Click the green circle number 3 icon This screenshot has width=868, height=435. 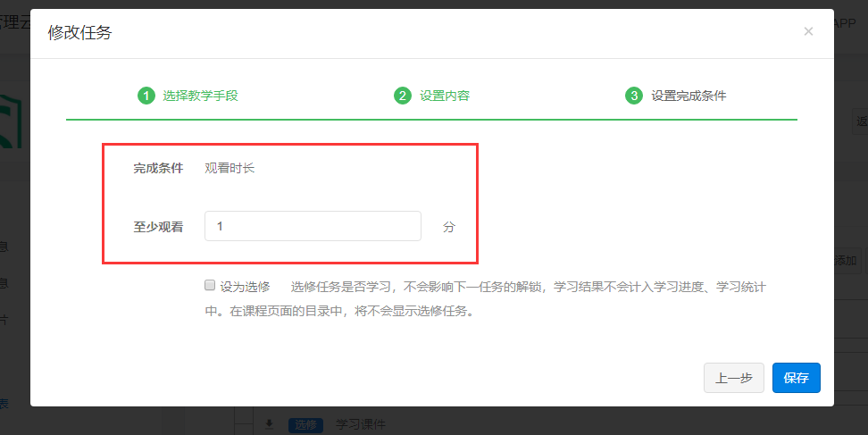point(634,96)
